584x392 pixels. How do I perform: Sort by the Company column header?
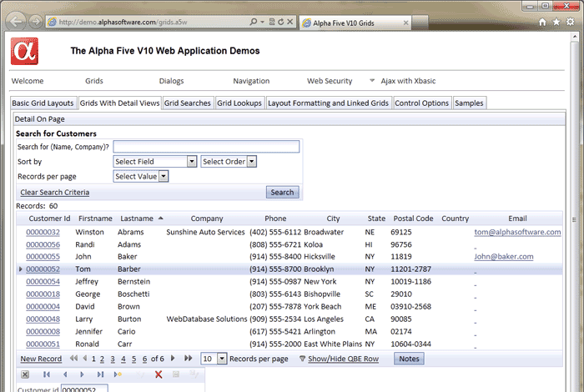point(207,219)
